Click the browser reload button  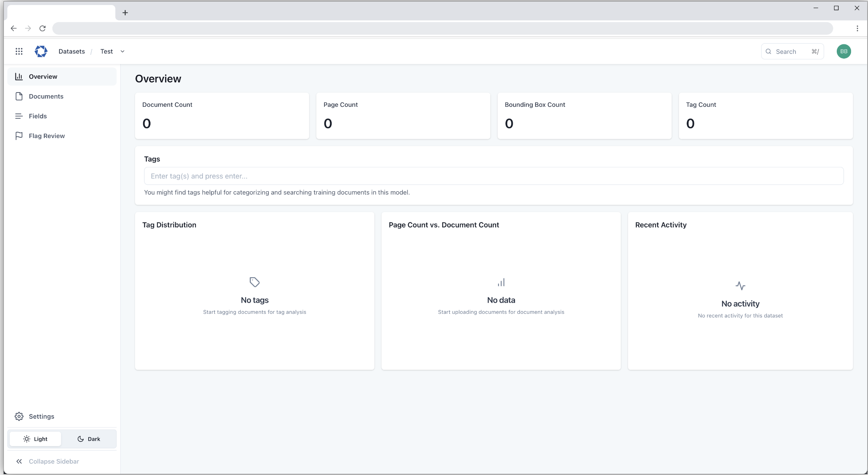42,28
